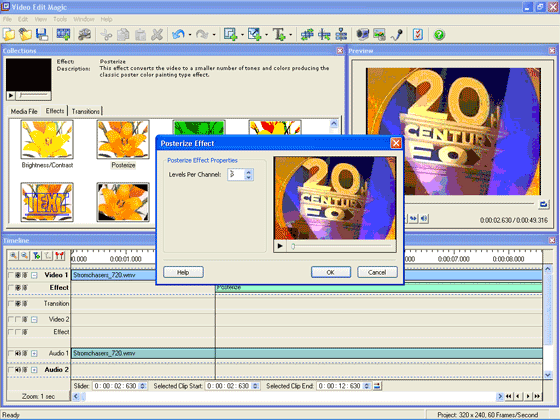Click the video capture camera toolbar icon
Image resolution: width=560 pixels, height=420 pixels.
tap(84, 35)
